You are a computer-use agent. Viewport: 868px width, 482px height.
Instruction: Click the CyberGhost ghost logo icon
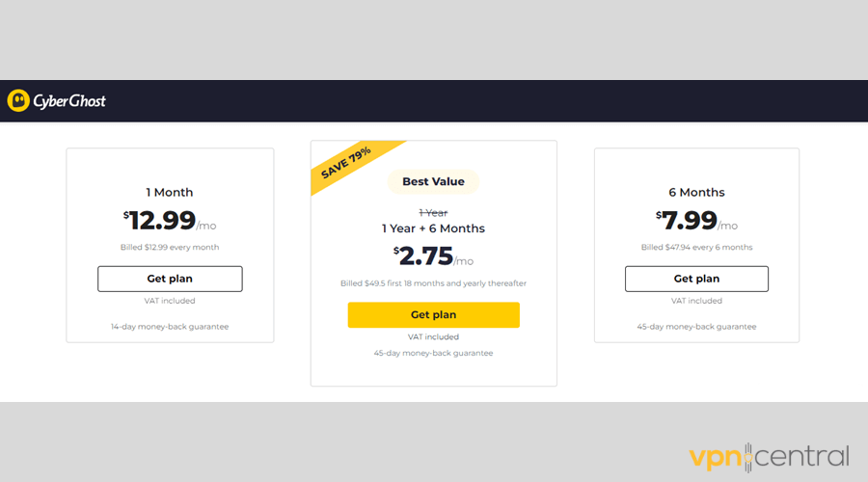point(18,100)
